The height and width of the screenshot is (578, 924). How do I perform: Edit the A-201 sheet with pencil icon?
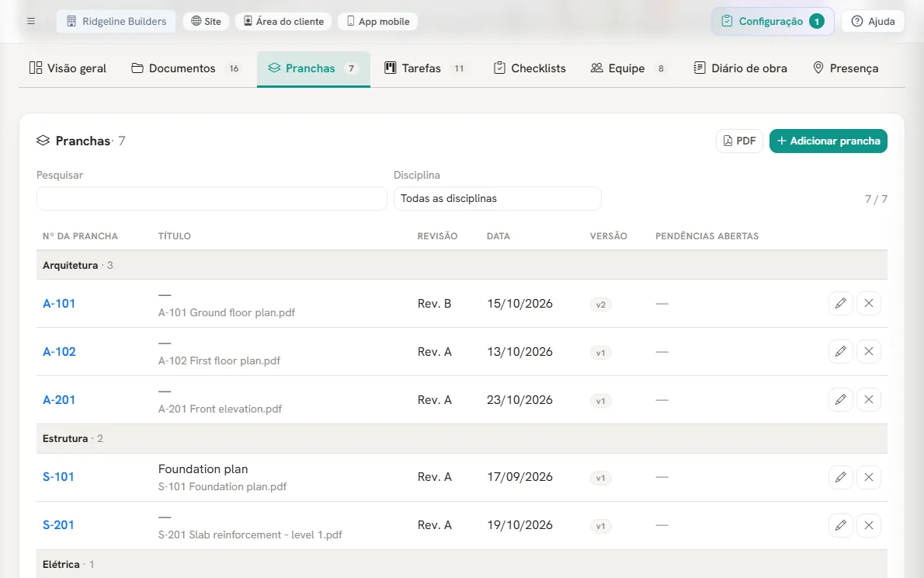click(x=840, y=400)
